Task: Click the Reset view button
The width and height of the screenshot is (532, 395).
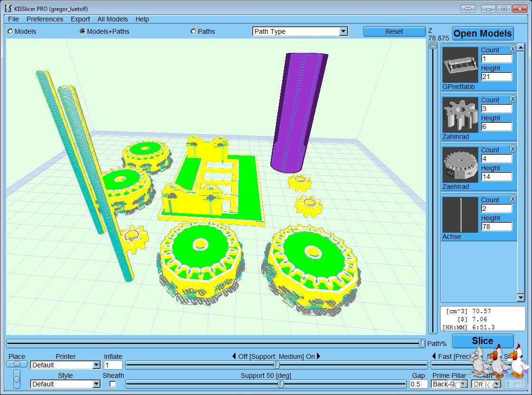Action: point(394,31)
